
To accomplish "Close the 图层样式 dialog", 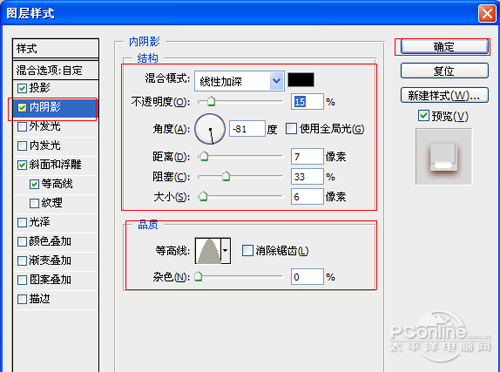I will pos(487,14).
